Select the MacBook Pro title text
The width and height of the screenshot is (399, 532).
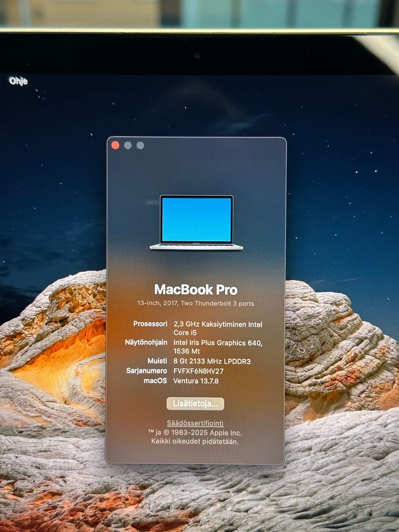(196, 289)
